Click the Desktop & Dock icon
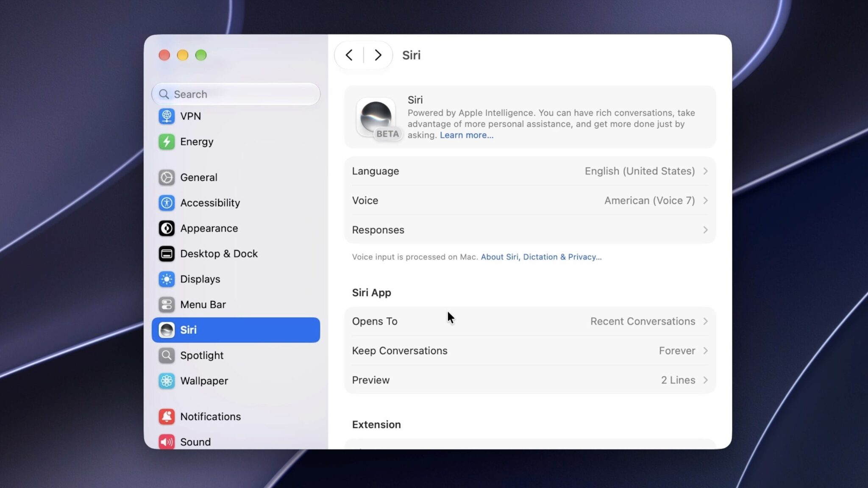Viewport: 868px width, 488px height. (x=167, y=254)
